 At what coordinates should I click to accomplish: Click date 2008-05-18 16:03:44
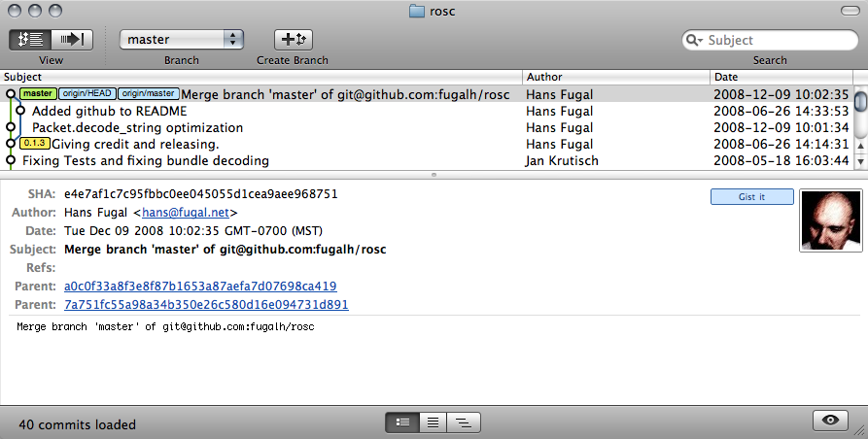781,161
